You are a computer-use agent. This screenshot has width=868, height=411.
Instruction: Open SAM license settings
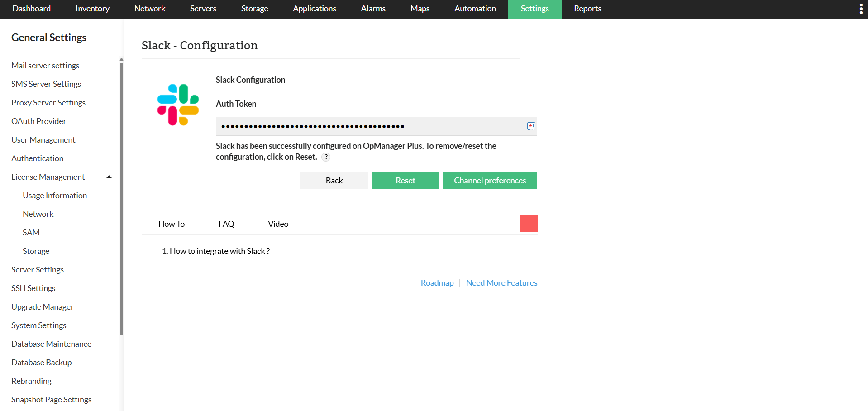pos(31,233)
